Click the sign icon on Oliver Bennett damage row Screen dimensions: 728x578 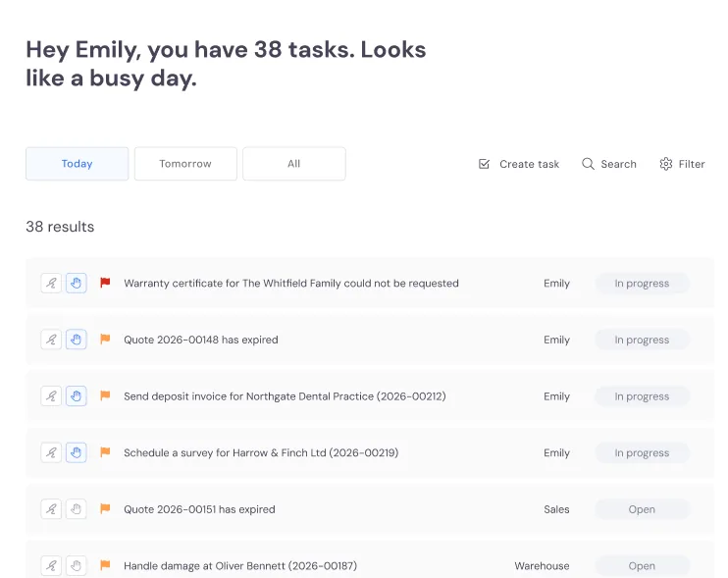tap(51, 566)
